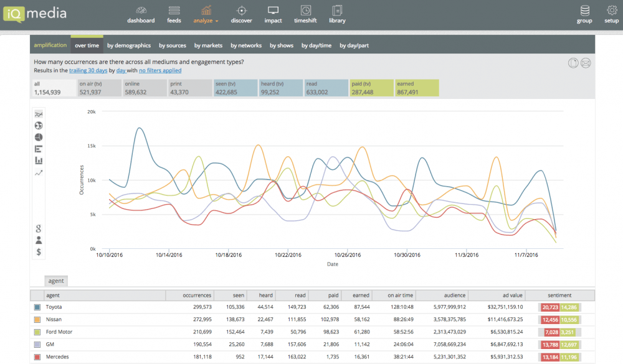
Task: Switch to the 'by demographics' tab
Action: (x=129, y=45)
